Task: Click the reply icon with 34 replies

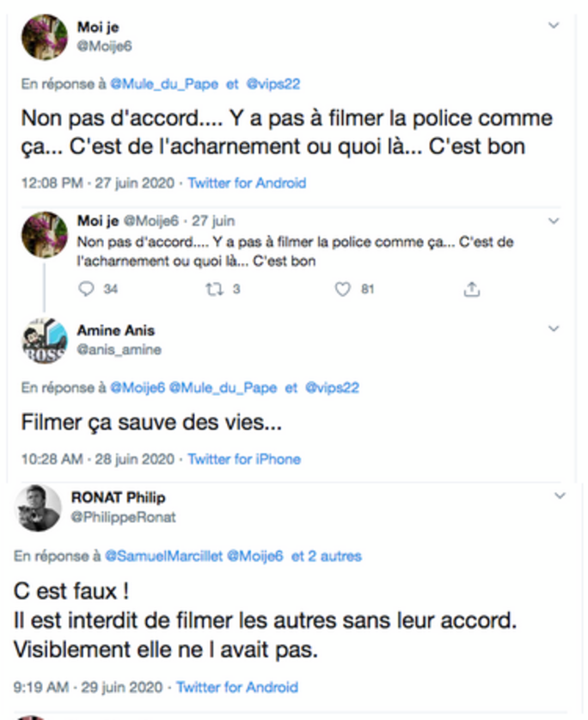Action: coord(85,290)
